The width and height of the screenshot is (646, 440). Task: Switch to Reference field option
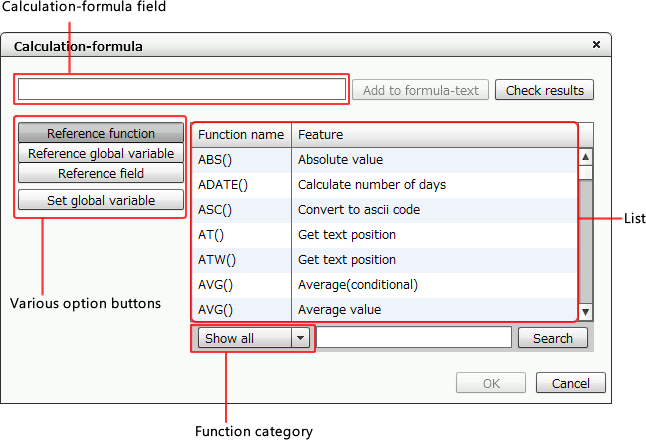click(x=101, y=173)
